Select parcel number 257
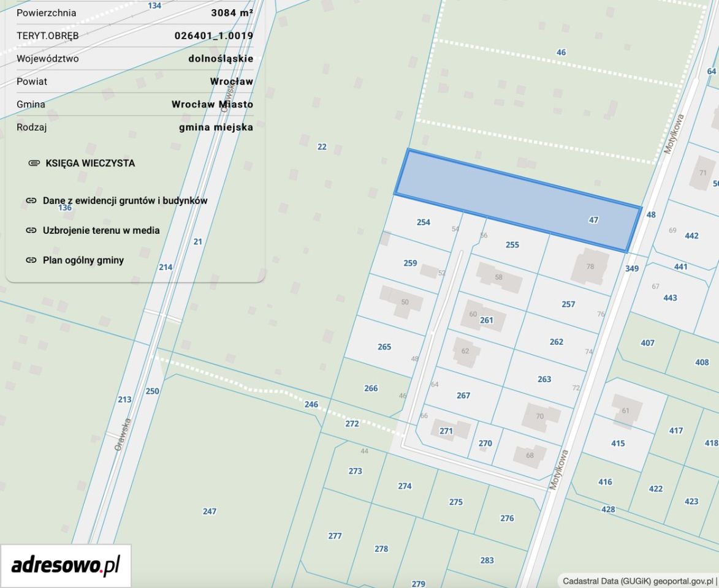This screenshot has height=588, width=719. pos(568,304)
